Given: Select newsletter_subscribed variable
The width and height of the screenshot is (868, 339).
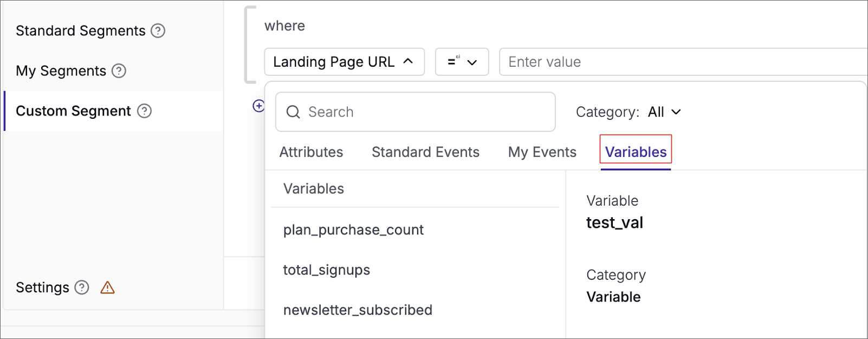Looking at the screenshot, I should pos(358,310).
